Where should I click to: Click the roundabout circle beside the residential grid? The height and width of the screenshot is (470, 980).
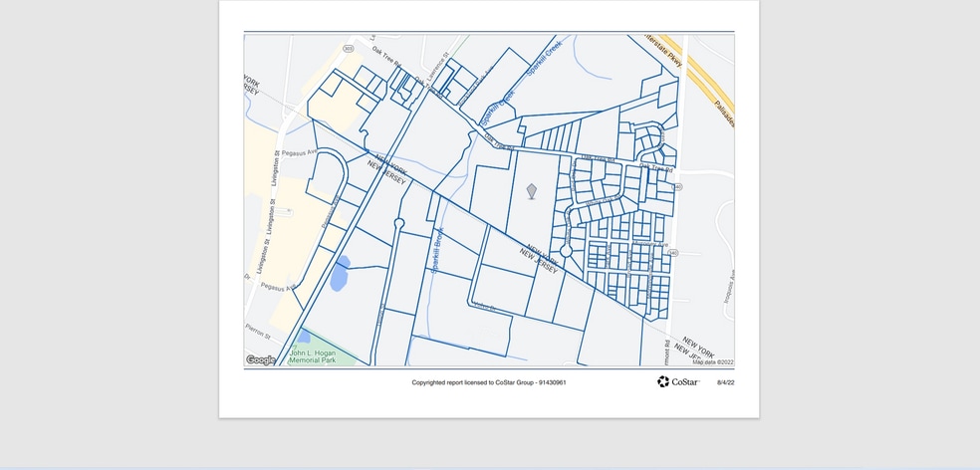click(x=566, y=252)
